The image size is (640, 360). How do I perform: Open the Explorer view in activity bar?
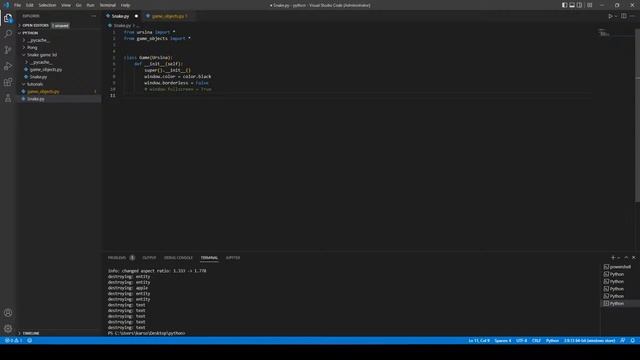pyautogui.click(x=8, y=18)
